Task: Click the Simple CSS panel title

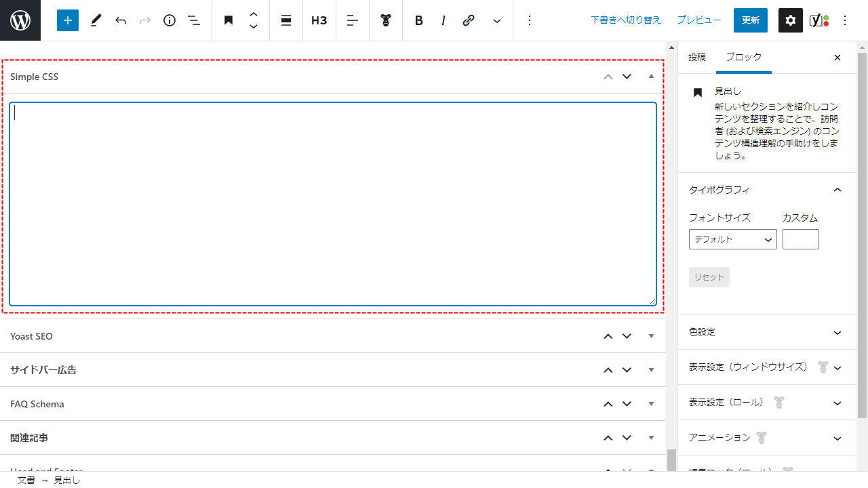Action: (x=35, y=77)
